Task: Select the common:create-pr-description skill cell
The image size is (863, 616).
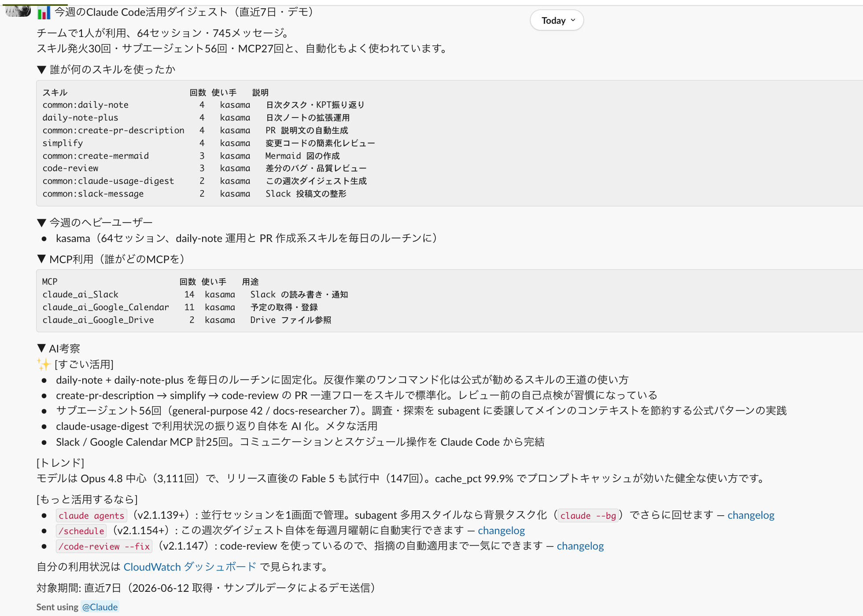Action: tap(113, 130)
